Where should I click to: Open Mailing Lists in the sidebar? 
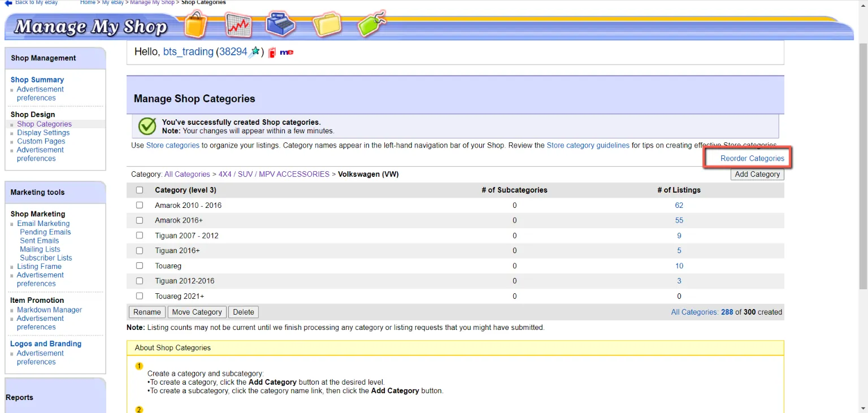click(x=40, y=249)
